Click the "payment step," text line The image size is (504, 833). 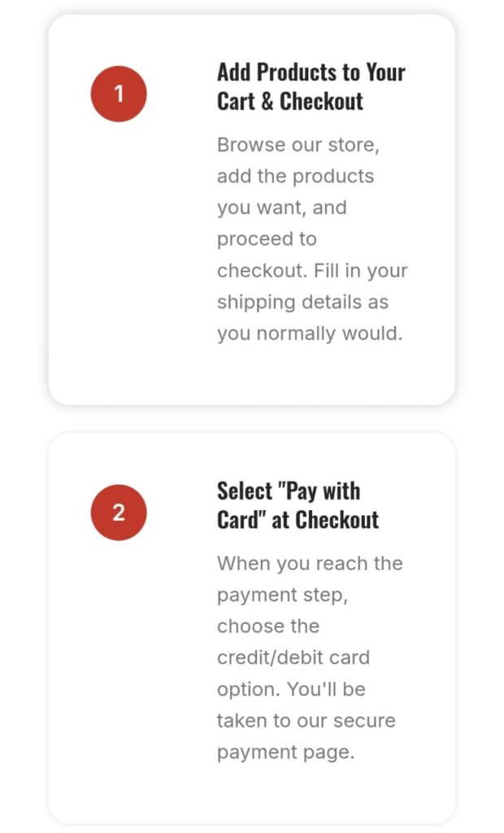tap(282, 595)
